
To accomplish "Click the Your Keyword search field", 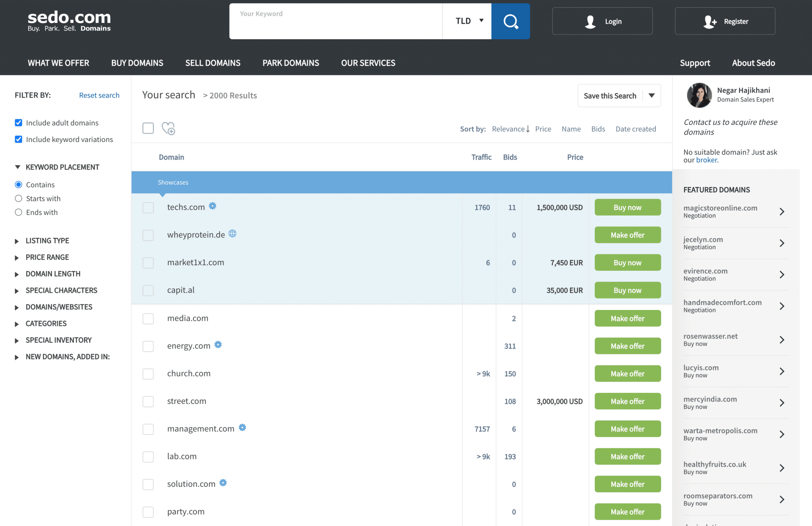I will 336,21.
